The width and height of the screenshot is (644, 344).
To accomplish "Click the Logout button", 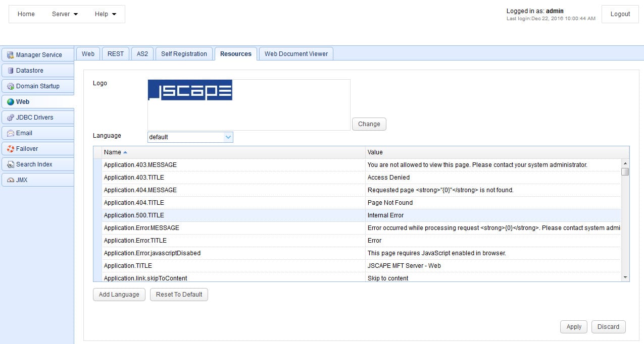I will (620, 14).
